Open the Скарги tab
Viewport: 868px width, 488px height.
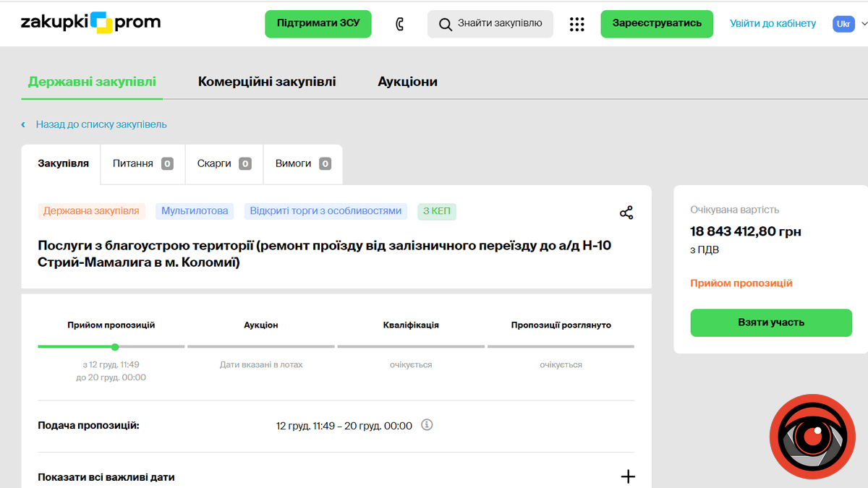pyautogui.click(x=224, y=163)
